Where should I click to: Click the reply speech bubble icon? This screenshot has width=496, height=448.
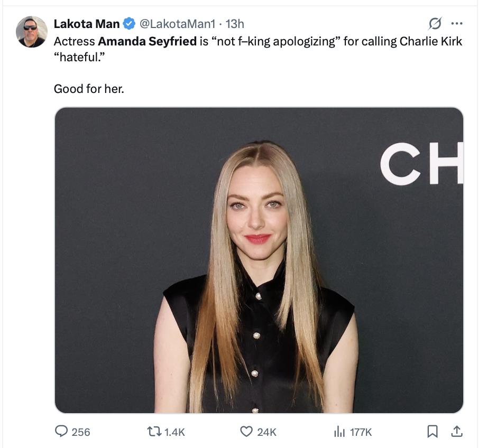[61, 432]
